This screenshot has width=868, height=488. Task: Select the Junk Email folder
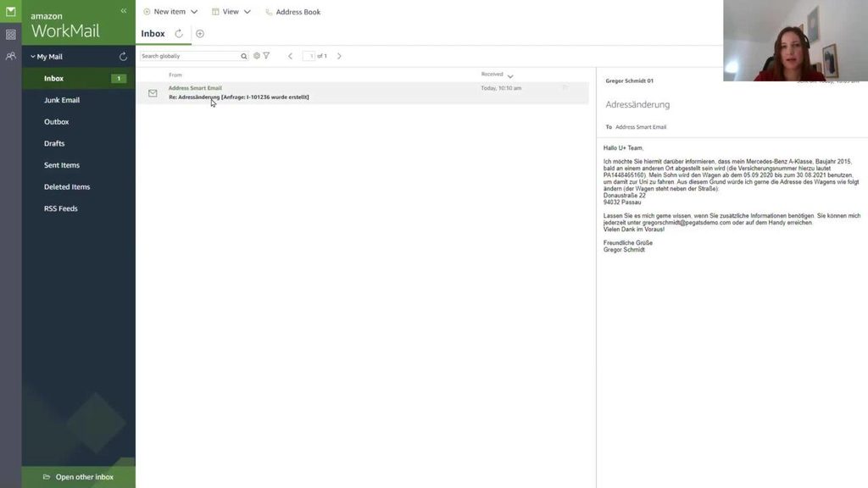62,100
